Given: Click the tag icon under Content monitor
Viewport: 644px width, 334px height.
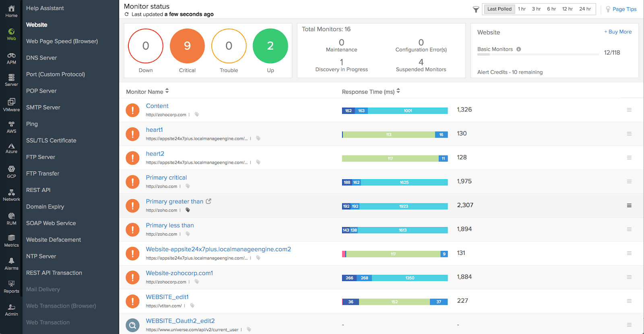Looking at the screenshot, I should point(197,115).
